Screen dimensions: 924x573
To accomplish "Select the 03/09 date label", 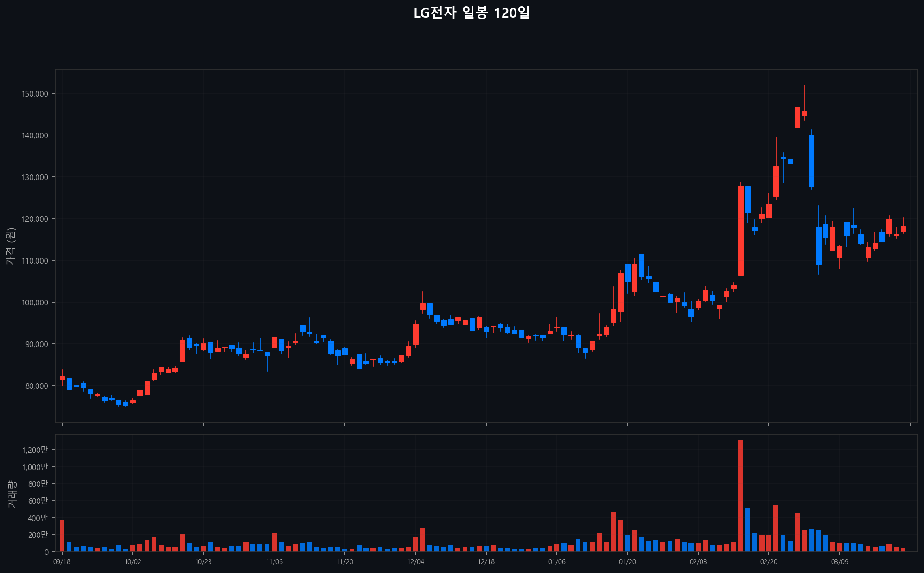I will tap(840, 562).
